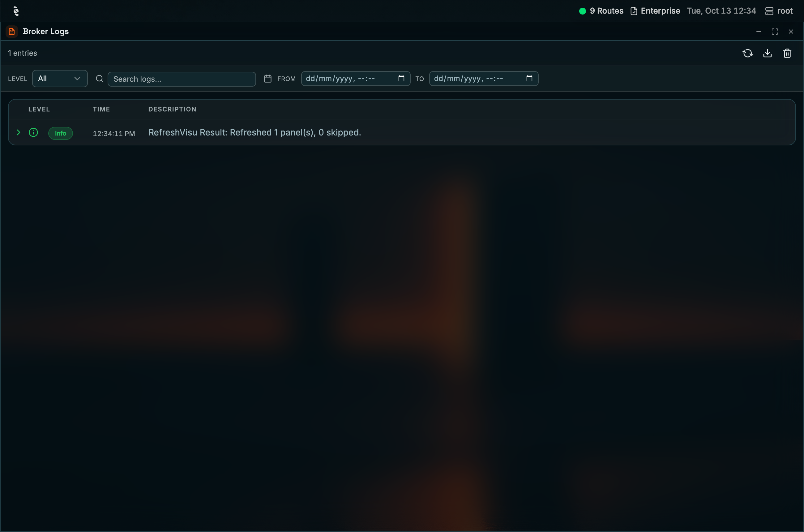
Task: Click the LEVEL column header
Action: [39, 109]
